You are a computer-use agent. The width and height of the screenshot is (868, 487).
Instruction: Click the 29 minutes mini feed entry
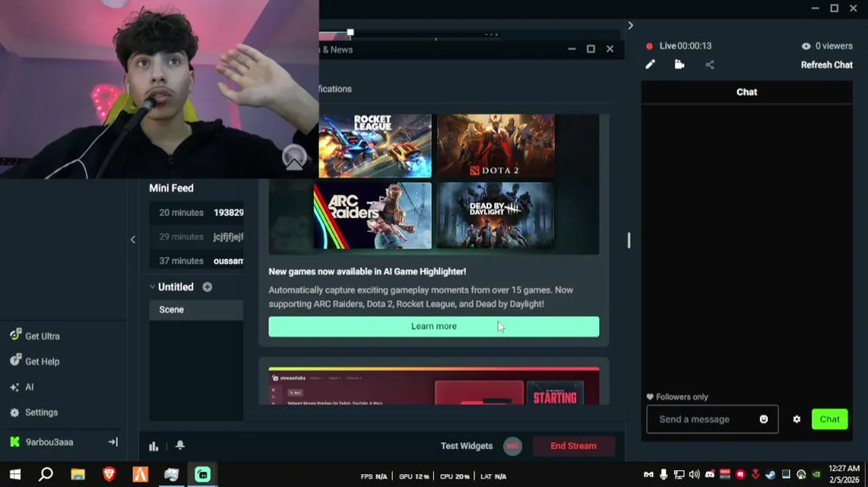coord(196,237)
